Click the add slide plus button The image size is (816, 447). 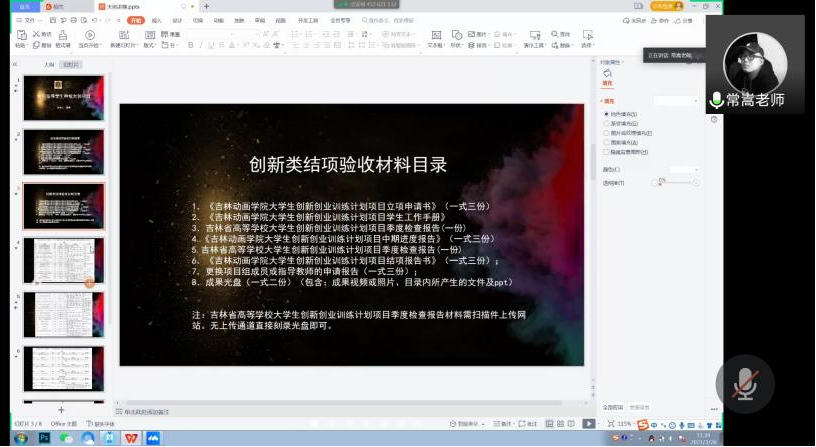[61, 410]
